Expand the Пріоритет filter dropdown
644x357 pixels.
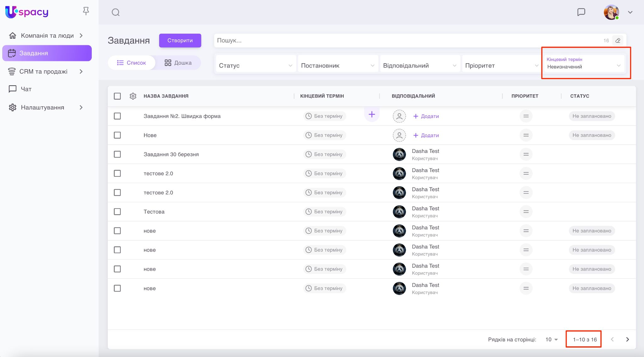click(501, 65)
